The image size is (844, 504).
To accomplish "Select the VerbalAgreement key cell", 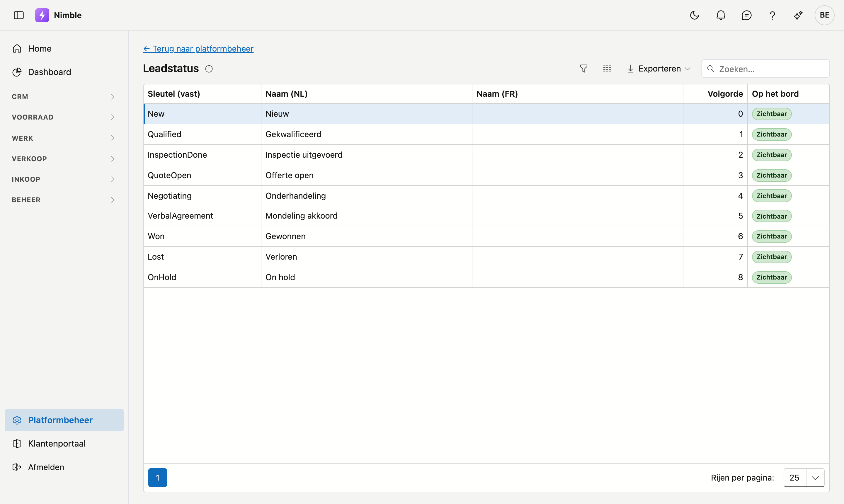I will click(202, 216).
